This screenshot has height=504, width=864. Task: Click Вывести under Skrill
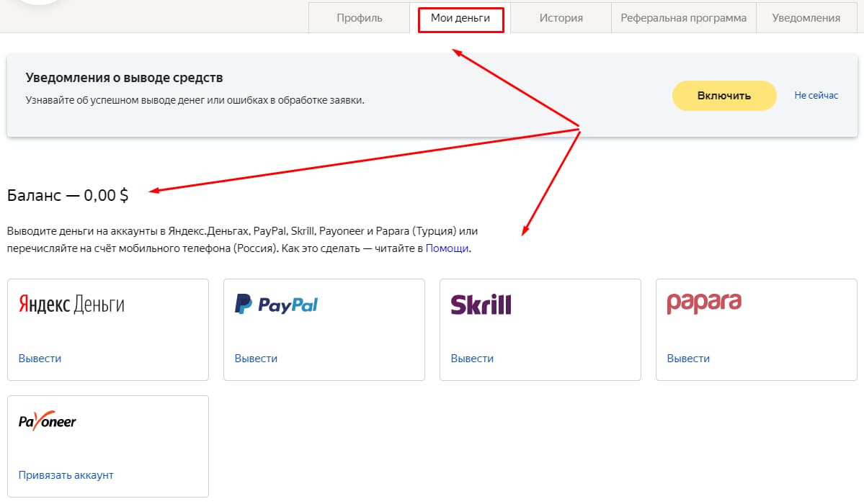click(x=472, y=359)
